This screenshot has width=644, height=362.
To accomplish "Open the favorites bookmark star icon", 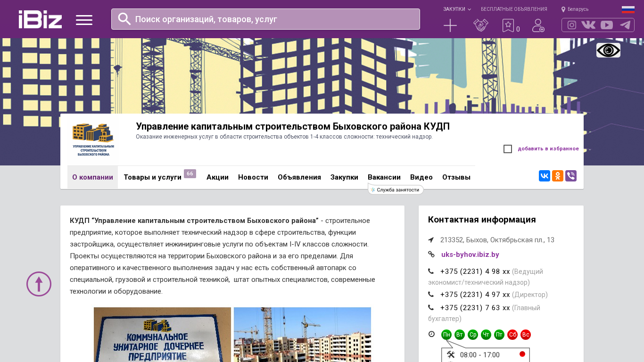I will [x=508, y=25].
